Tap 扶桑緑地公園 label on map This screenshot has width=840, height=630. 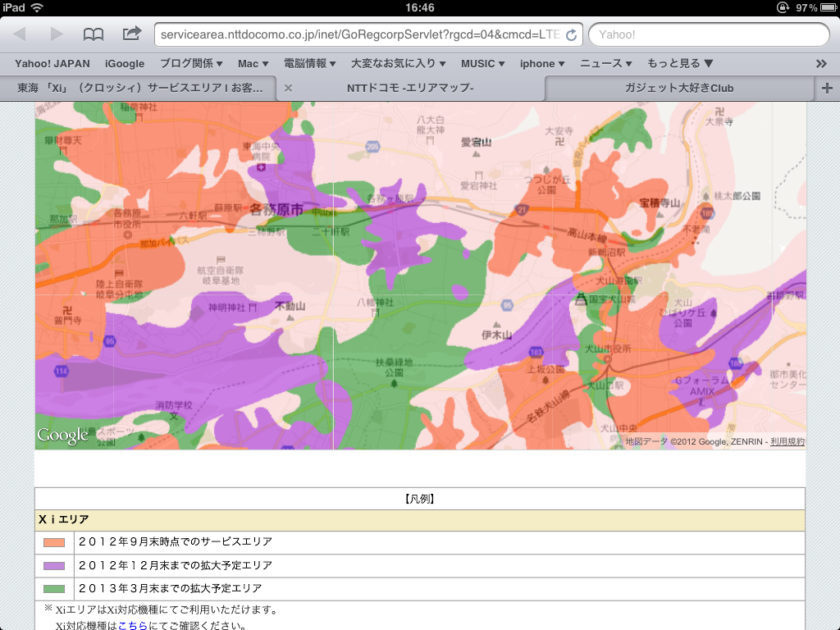[394, 367]
